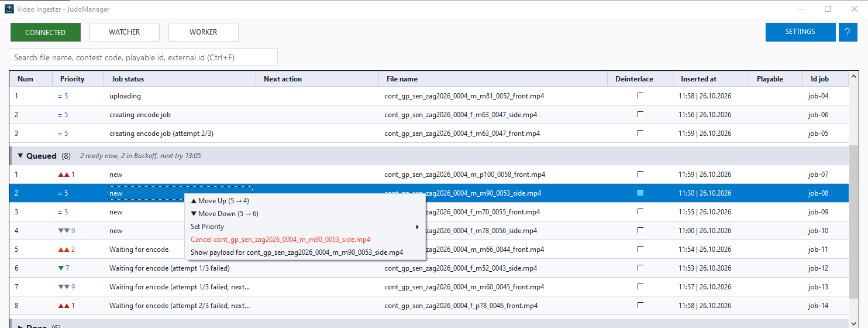Click priority '= 5' in job-09 row
Viewport: 868px width, 328px height.
point(63,212)
